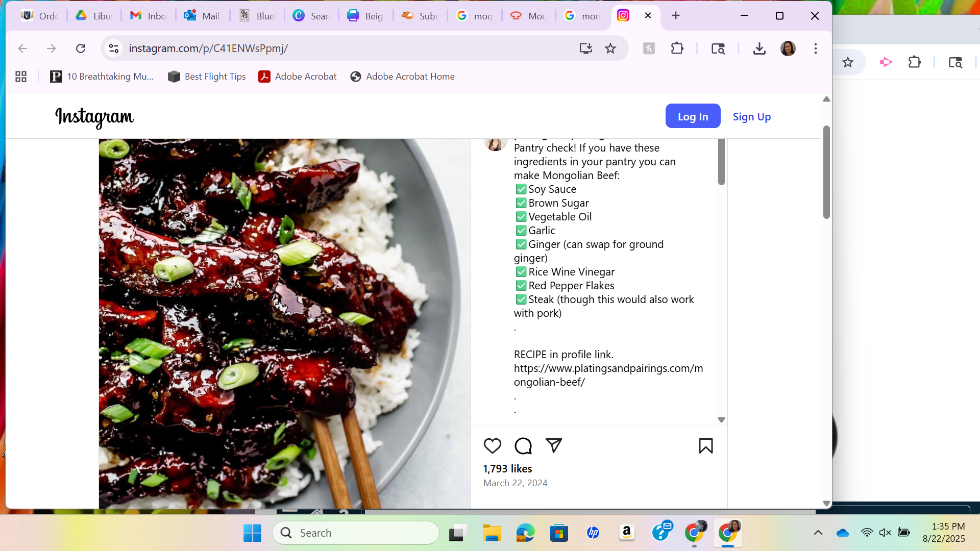Open Chrome downloads icon
The width and height of the screenshot is (980, 551).
(x=759, y=48)
